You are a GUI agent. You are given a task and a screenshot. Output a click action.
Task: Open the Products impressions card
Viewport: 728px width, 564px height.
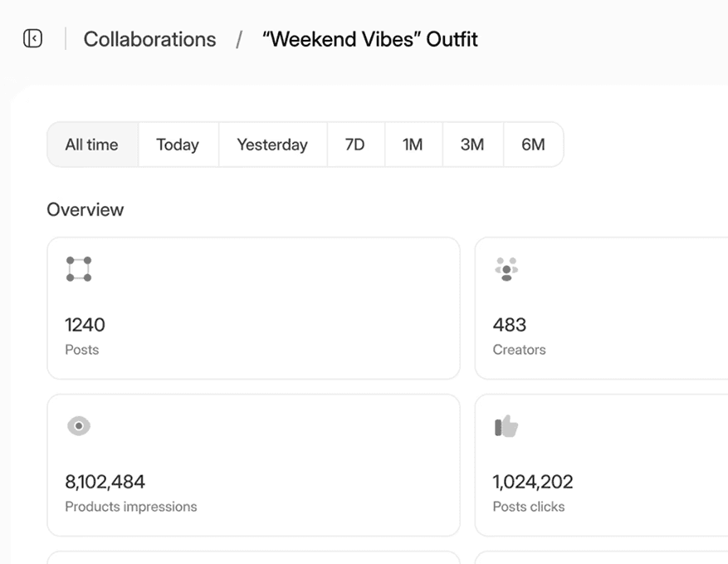tap(253, 465)
